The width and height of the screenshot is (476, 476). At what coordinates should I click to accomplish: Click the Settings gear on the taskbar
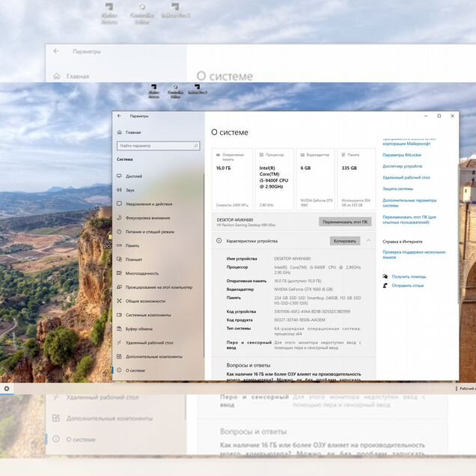[x=7, y=388]
